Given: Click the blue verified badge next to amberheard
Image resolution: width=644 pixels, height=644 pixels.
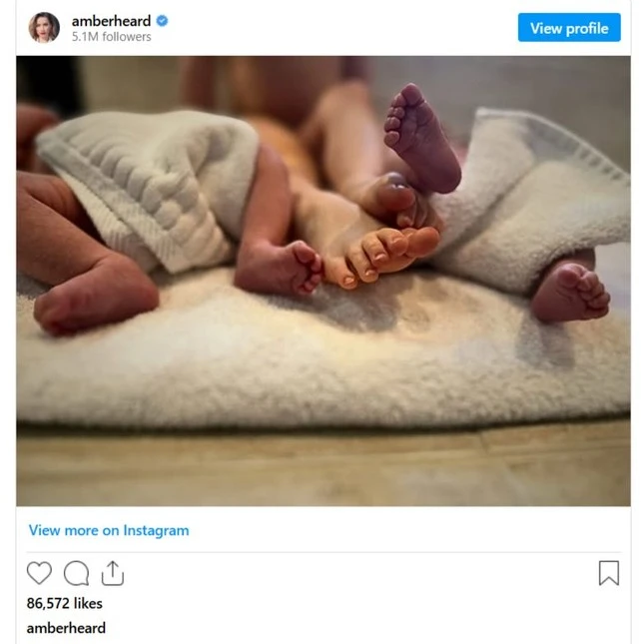Looking at the screenshot, I should 162,21.
